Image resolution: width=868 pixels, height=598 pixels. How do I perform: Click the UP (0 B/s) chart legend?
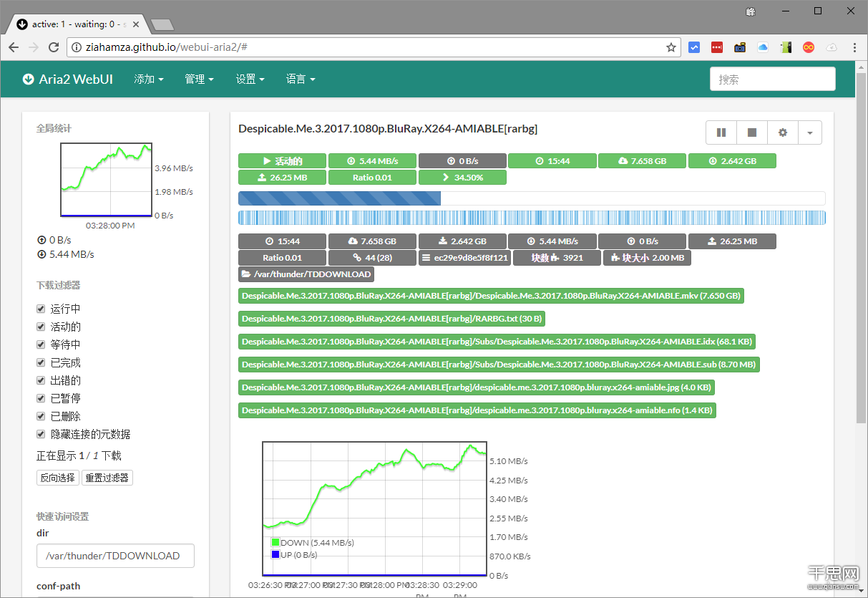point(294,555)
